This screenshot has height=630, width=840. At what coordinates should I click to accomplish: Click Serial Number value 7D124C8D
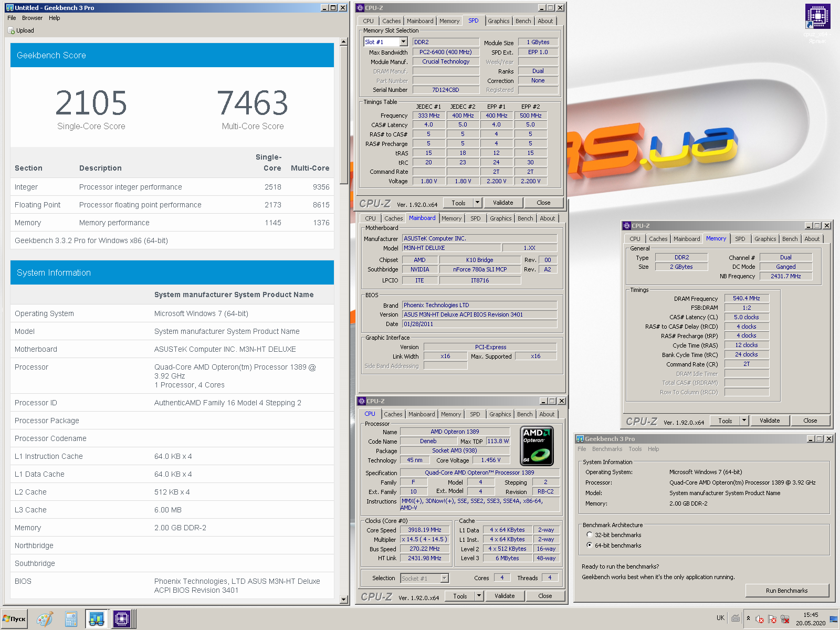point(446,90)
